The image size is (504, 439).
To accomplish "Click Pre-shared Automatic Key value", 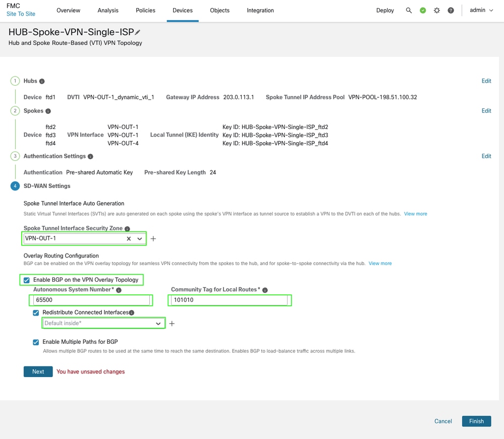I will point(99,172).
